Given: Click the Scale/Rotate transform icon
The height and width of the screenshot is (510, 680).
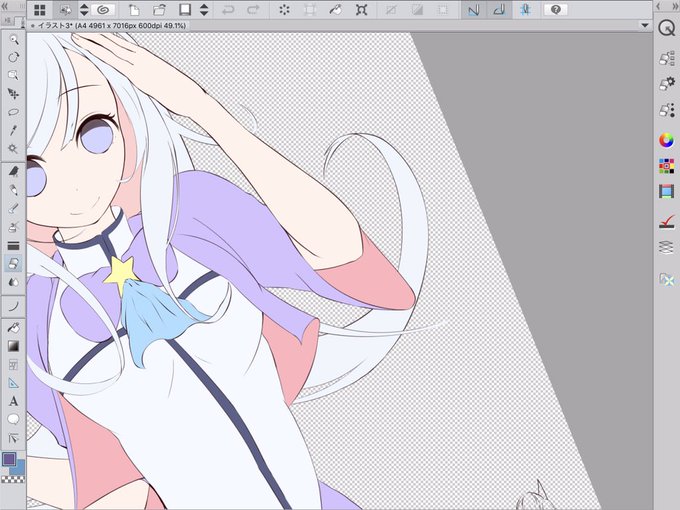Looking at the screenshot, I should (361, 10).
